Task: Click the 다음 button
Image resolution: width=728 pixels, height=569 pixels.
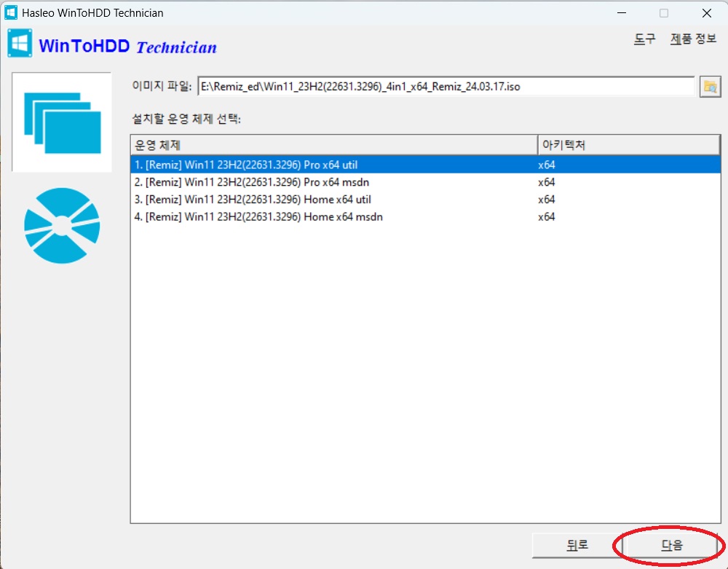Action: 671,545
